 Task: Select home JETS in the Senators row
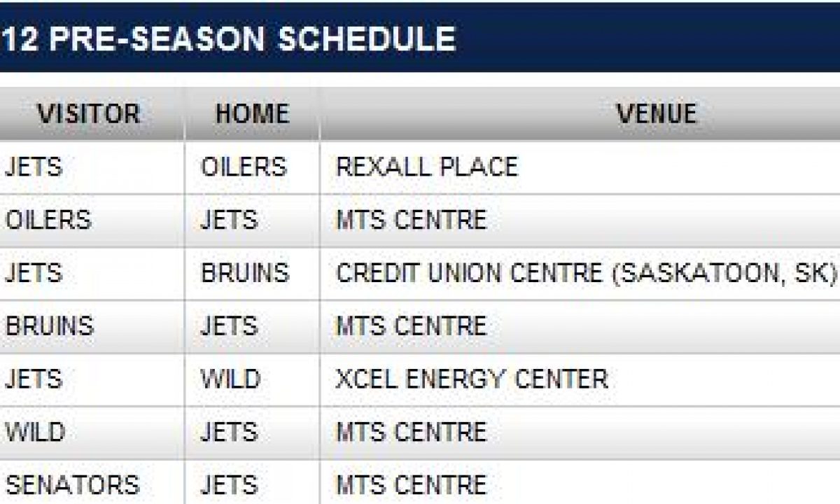[x=229, y=484]
